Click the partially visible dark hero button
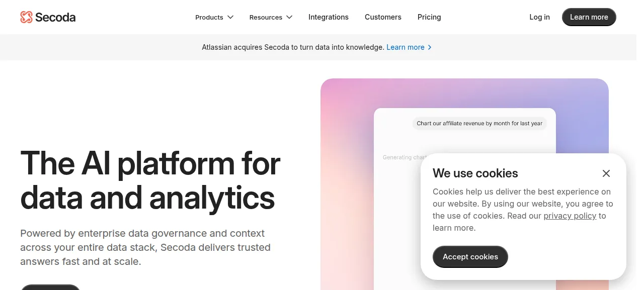644x290 pixels. coord(50,287)
